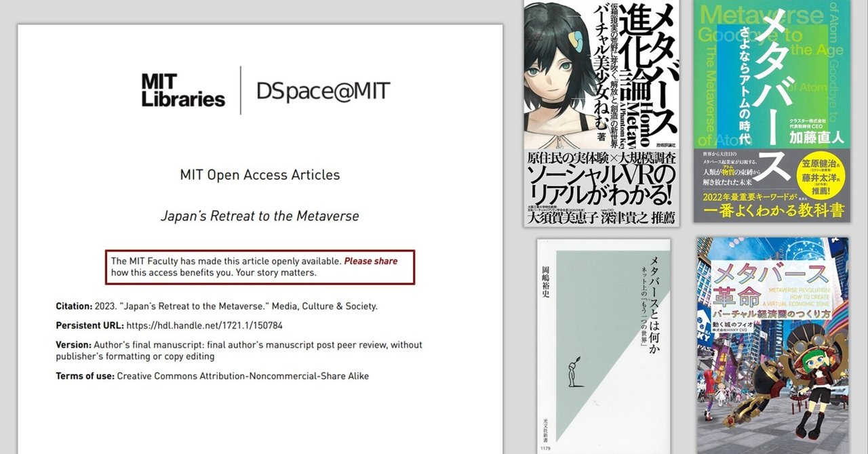
Task: Open the メタバース さよならアトムの時代 book cover
Action: [x=772, y=111]
